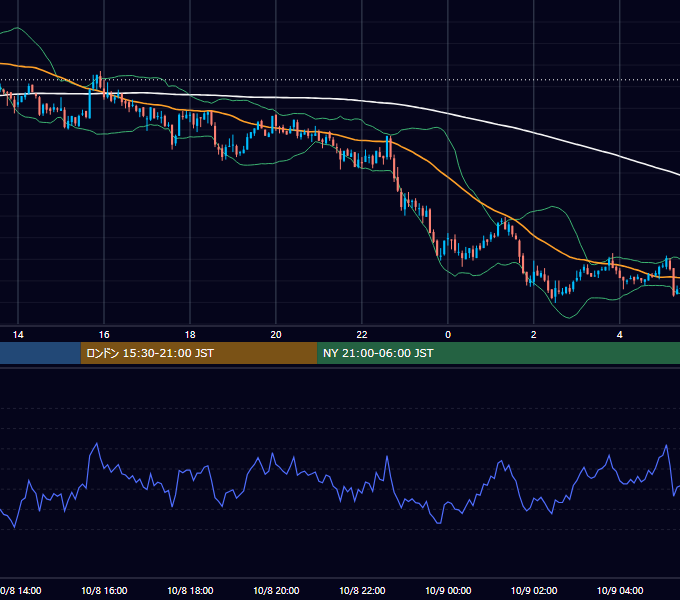This screenshot has width=680, height=600.
Task: Click the price chart axis label 2
Action: tap(533, 335)
